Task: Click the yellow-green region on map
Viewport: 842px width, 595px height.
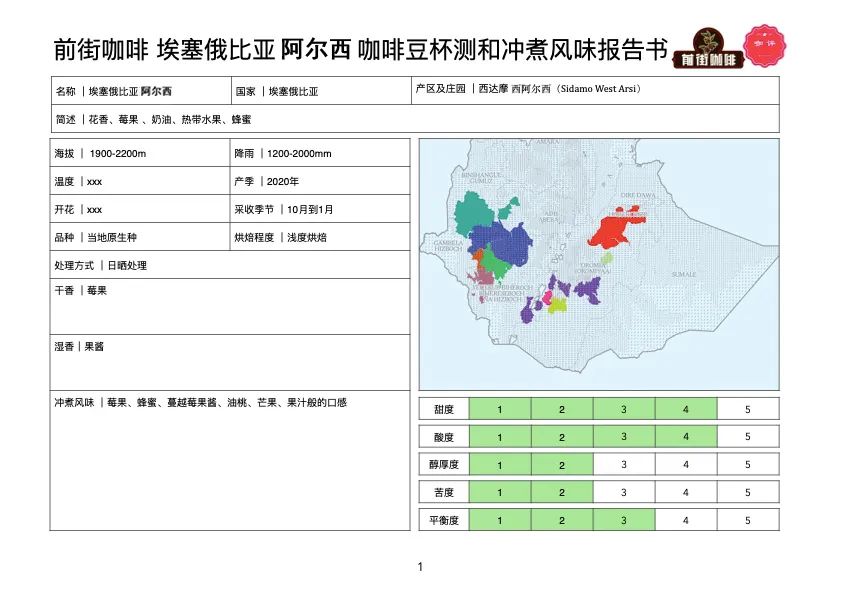Action: pos(558,306)
